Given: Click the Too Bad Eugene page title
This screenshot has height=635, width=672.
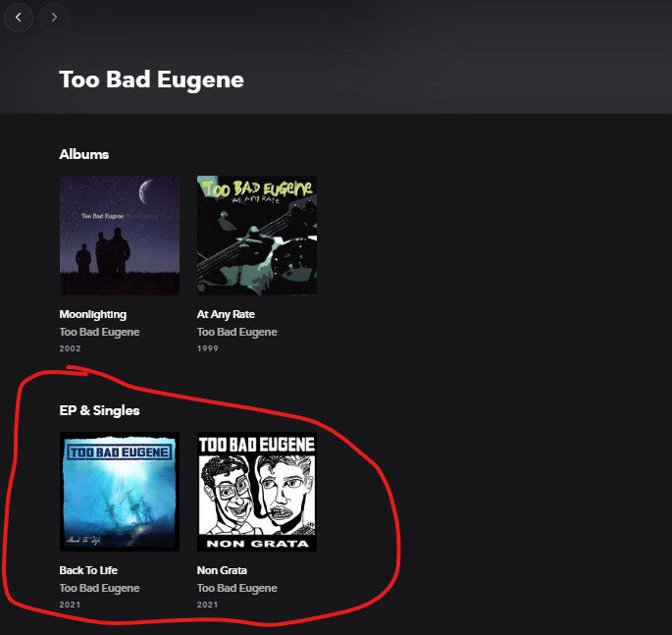Looking at the screenshot, I should [152, 79].
